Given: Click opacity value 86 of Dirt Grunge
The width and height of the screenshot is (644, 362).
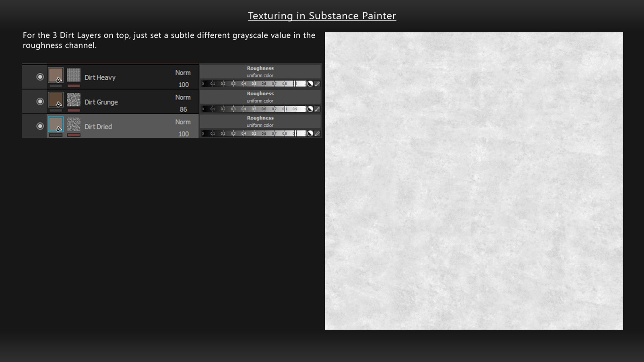Looking at the screenshot, I should [184, 109].
